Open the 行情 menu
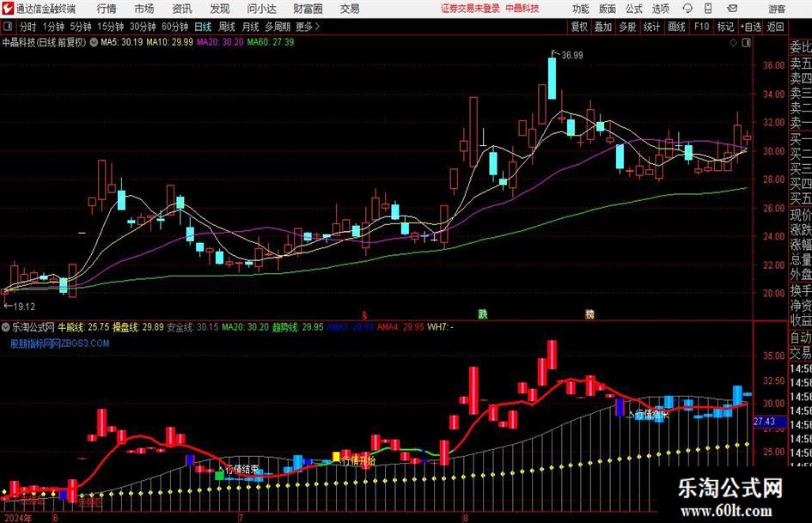 point(107,9)
